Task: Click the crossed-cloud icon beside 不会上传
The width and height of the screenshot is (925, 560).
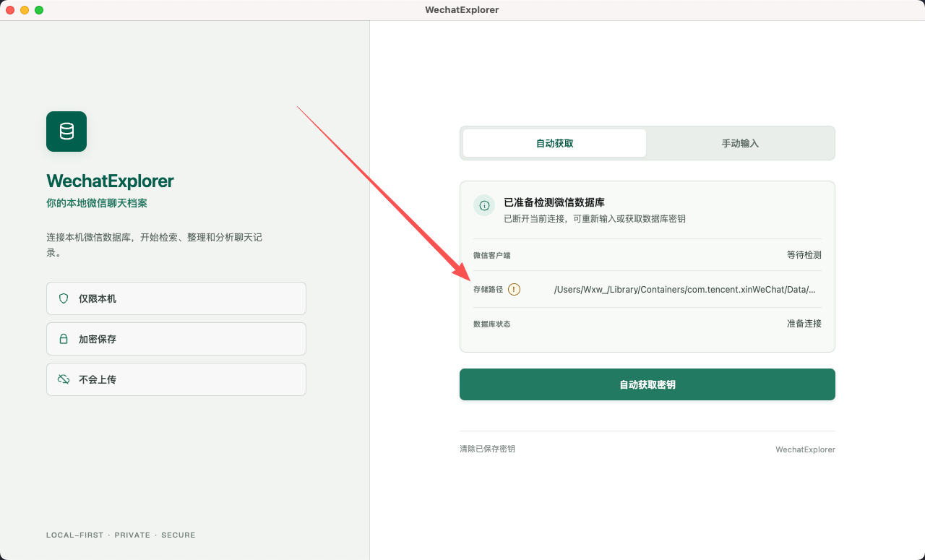Action: pos(64,379)
